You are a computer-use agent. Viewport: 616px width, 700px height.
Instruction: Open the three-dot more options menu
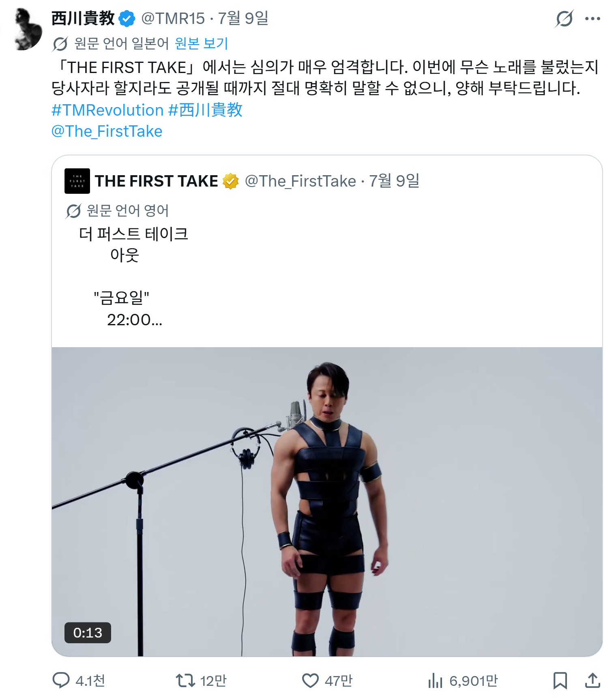[592, 19]
